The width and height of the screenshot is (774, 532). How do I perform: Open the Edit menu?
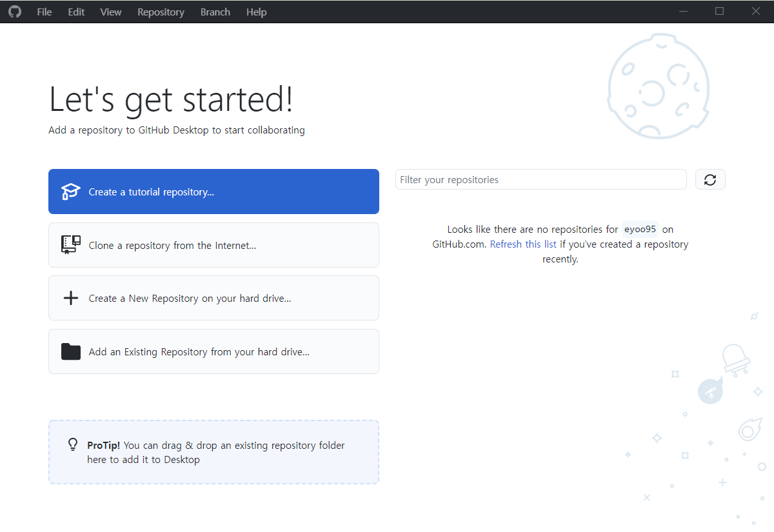click(x=76, y=12)
